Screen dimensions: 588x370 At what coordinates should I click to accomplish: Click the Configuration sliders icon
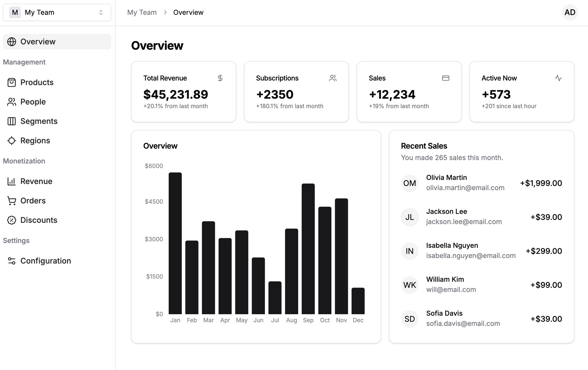(x=11, y=261)
